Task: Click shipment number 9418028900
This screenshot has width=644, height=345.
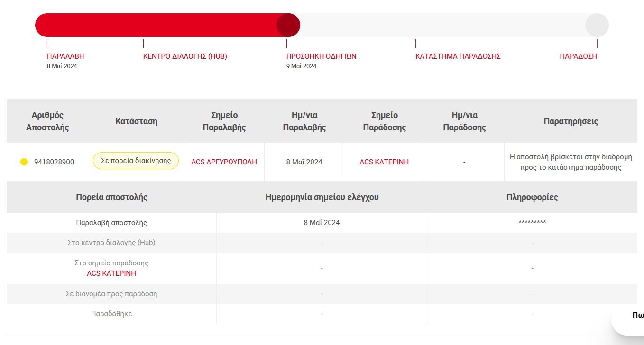Action: click(54, 162)
